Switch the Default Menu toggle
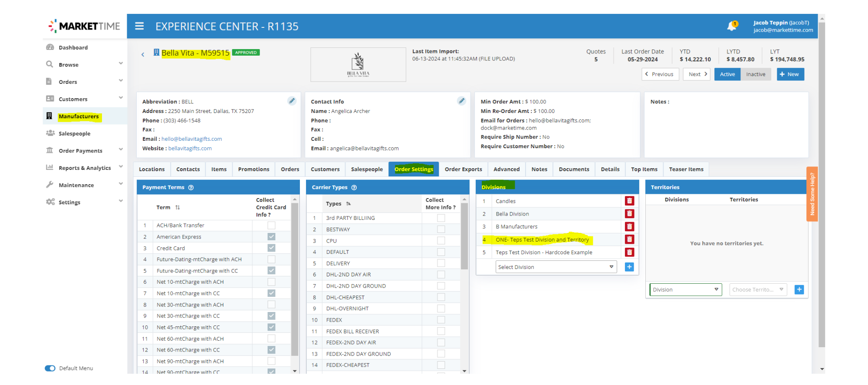 click(50, 368)
